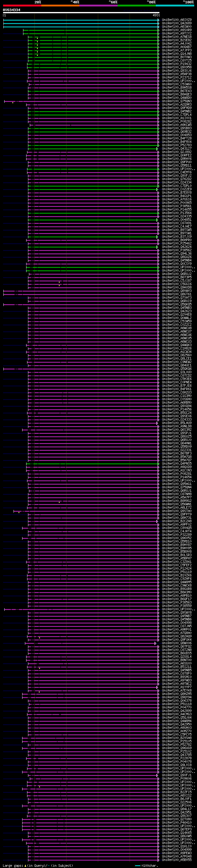
Task: Select the UniRef100_C7DPL4 label
Action: pyautogui.click(x=177, y=115)
